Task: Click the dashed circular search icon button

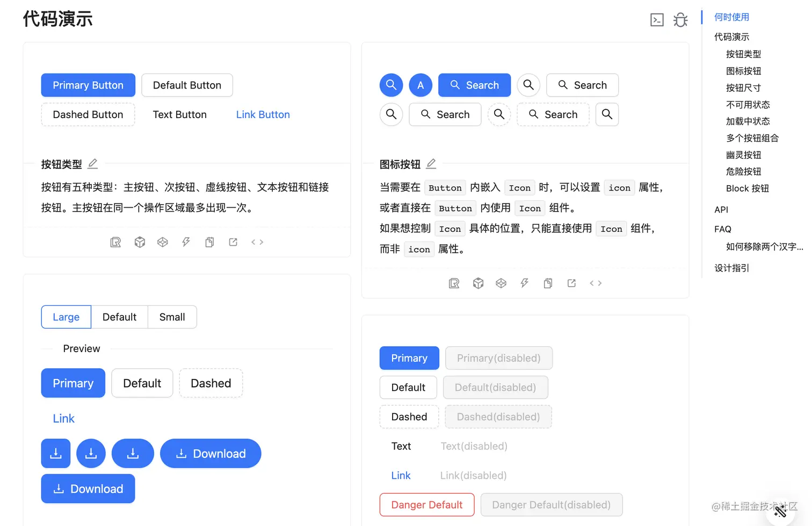Action: coord(499,114)
